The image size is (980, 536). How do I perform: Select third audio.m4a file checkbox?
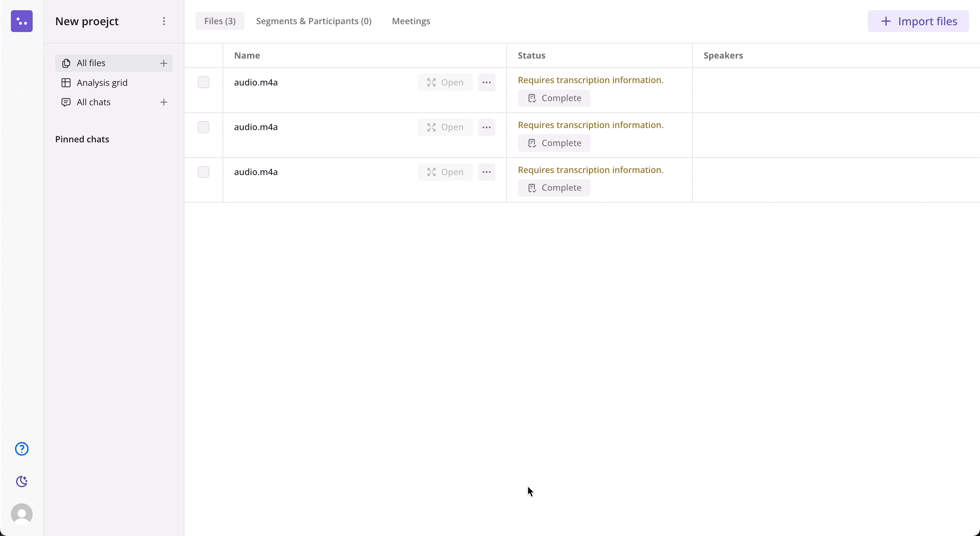point(203,172)
